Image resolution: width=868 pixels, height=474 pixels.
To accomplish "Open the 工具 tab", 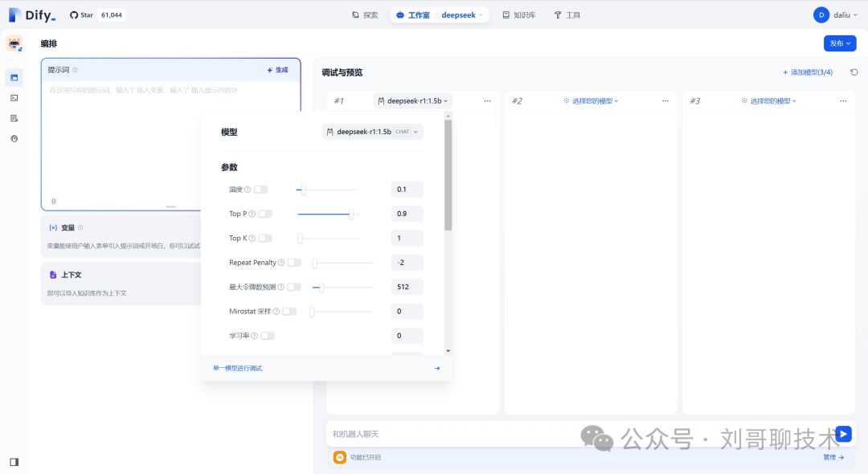I will 567,15.
